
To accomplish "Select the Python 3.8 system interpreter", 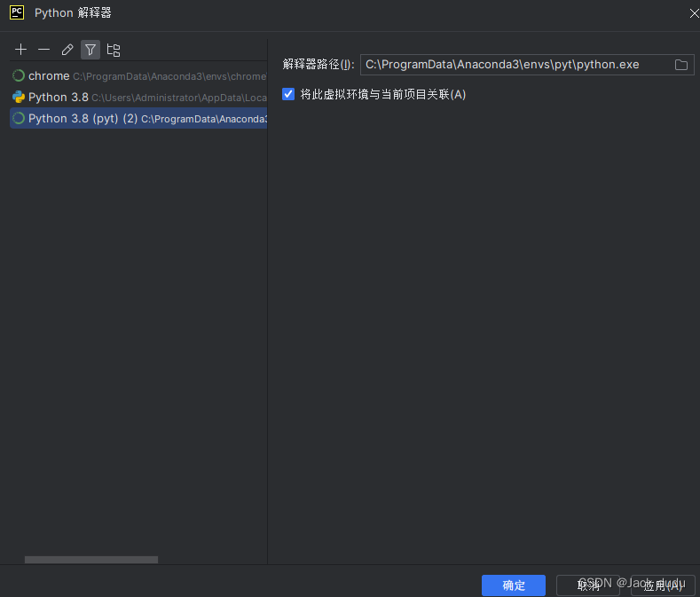I will [x=138, y=97].
